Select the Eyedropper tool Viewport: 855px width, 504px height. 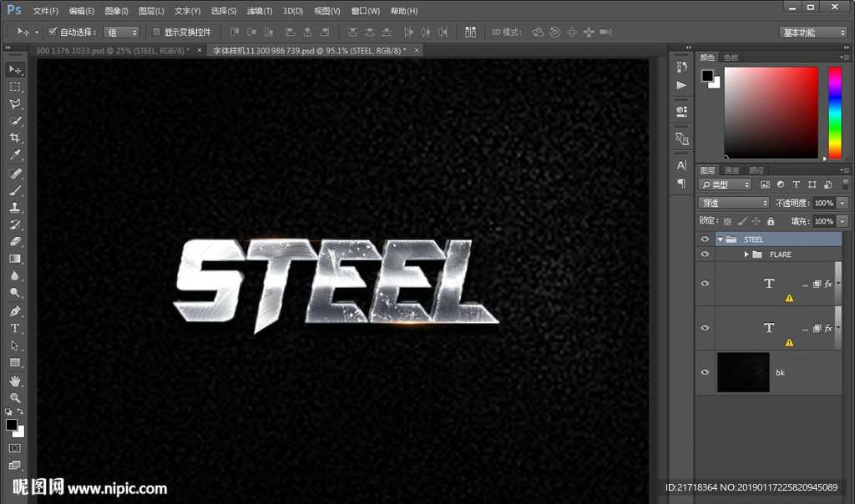pos(15,154)
